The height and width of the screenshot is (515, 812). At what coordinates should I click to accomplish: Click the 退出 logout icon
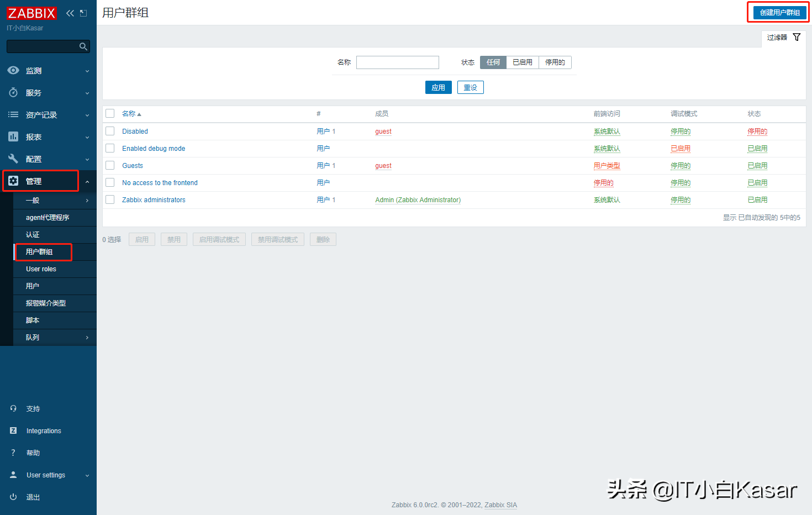pyautogui.click(x=13, y=497)
